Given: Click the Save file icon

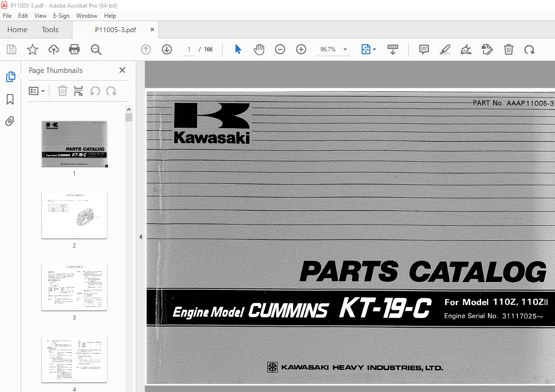Looking at the screenshot, I should click(12, 49).
